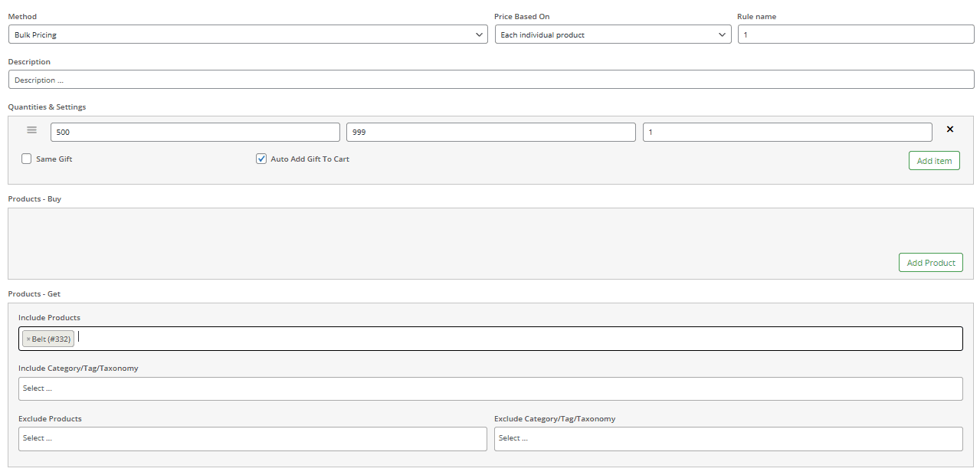Image resolution: width=980 pixels, height=475 pixels.
Task: Click the Auto Add Gift To Cart label
Action: [x=310, y=159]
